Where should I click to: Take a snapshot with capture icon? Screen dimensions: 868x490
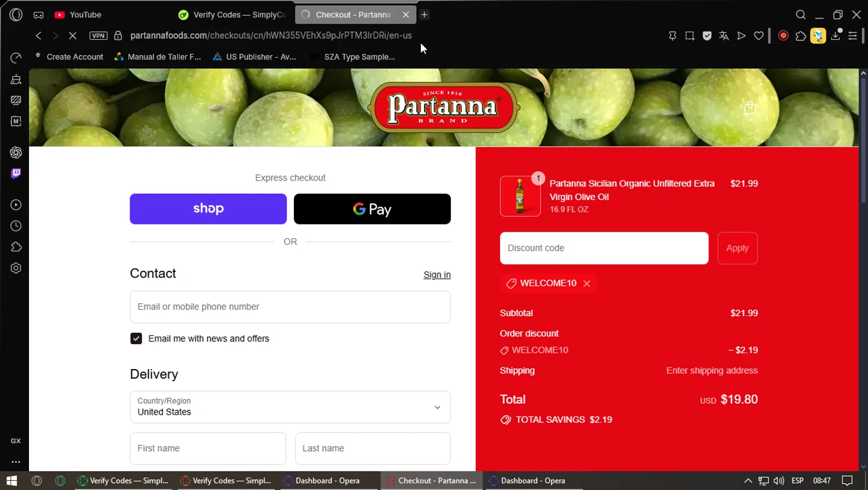[690, 36]
